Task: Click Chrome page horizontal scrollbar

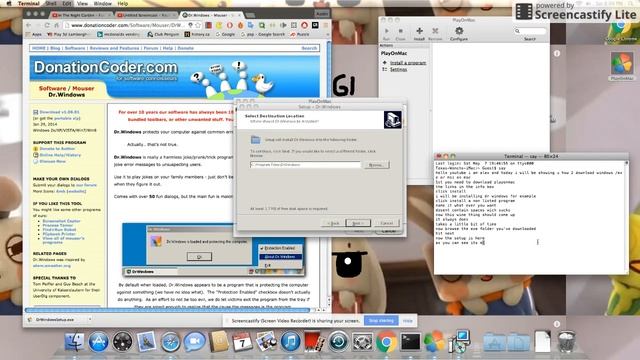Action: pyautogui.click(x=168, y=310)
